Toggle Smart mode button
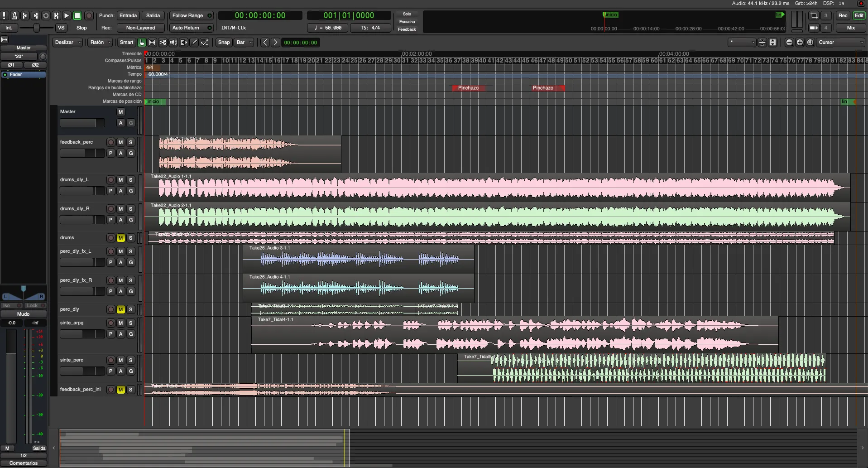 pos(126,43)
